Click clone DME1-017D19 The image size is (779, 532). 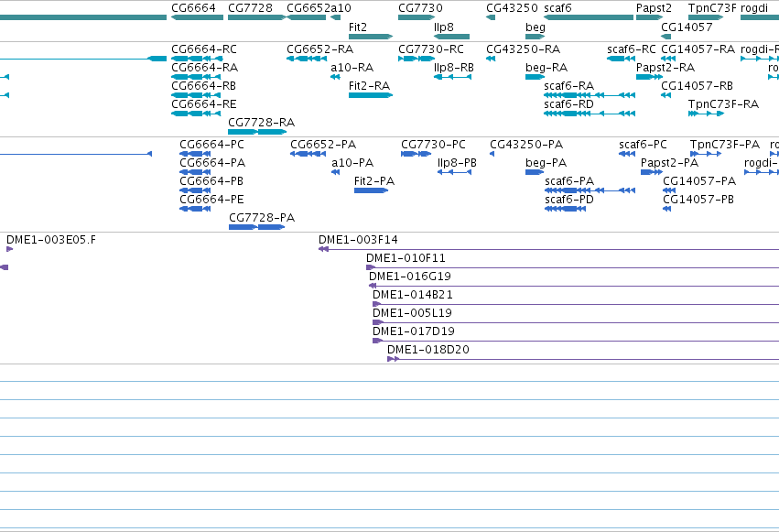576,342
